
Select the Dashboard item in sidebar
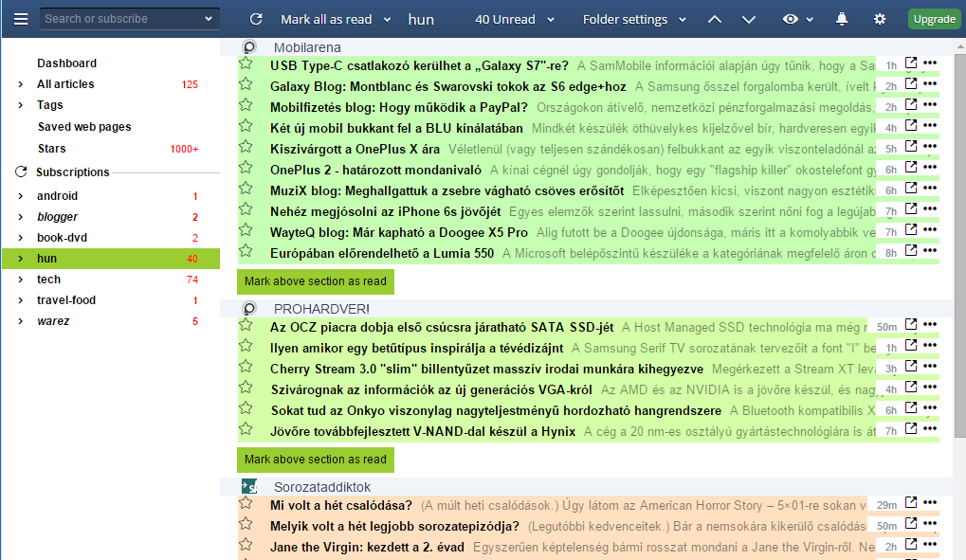[x=66, y=63]
